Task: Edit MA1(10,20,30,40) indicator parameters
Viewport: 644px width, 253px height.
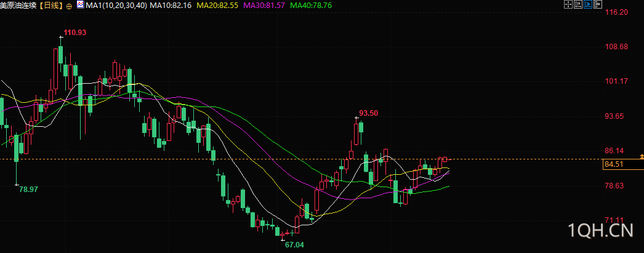Action: [116, 6]
